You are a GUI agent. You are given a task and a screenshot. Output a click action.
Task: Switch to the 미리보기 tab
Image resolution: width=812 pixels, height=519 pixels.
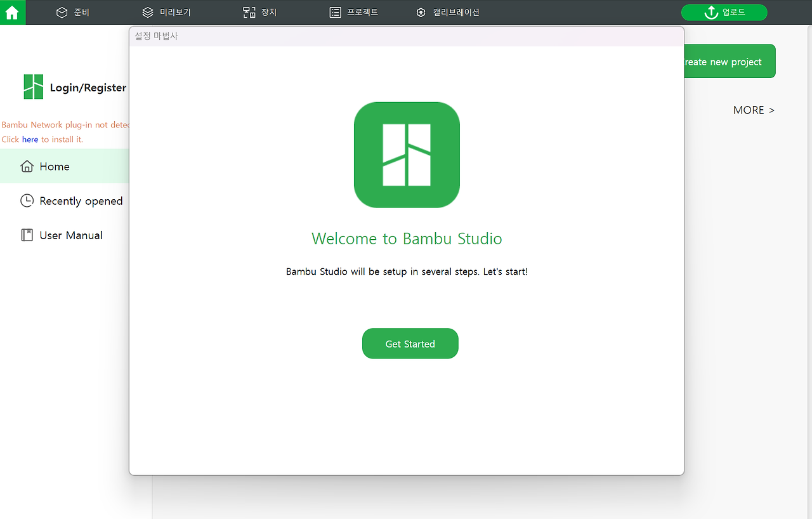coord(167,12)
